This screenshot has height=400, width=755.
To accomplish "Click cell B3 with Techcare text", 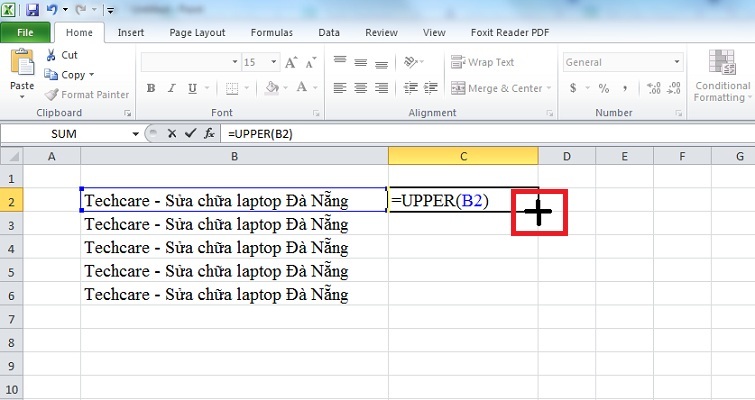I will 234,224.
